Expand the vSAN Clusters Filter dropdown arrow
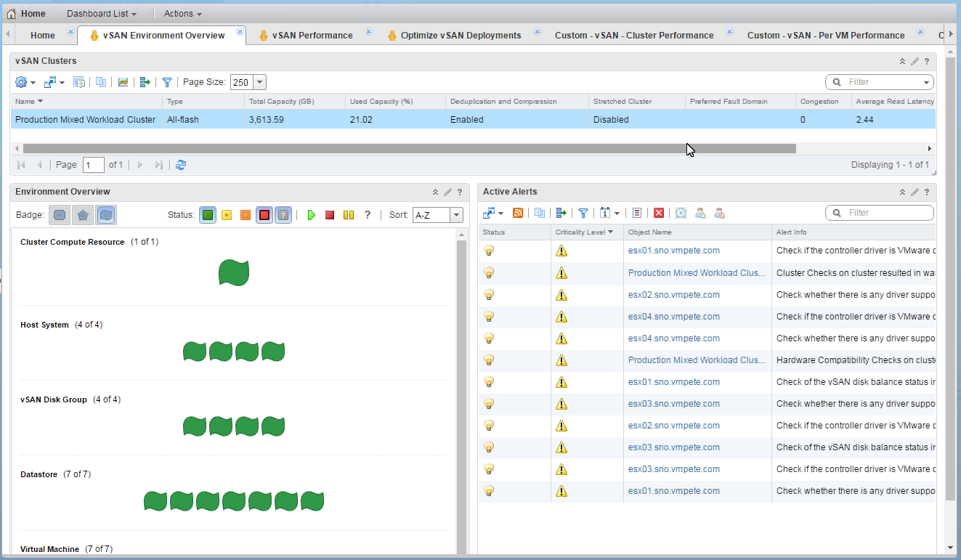Screen dimensions: 961x560 926,82
